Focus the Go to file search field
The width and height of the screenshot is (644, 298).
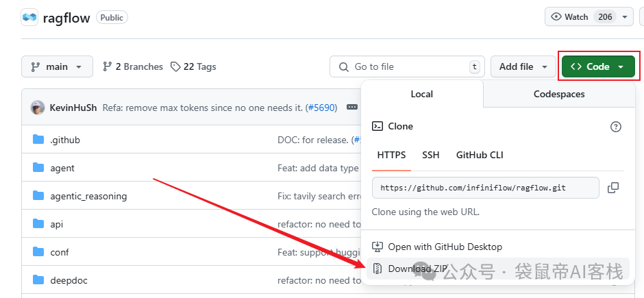tap(407, 66)
